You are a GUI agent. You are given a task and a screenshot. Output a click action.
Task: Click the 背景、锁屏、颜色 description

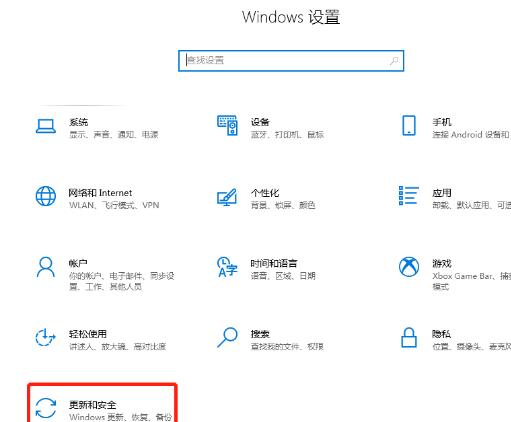pos(283,205)
